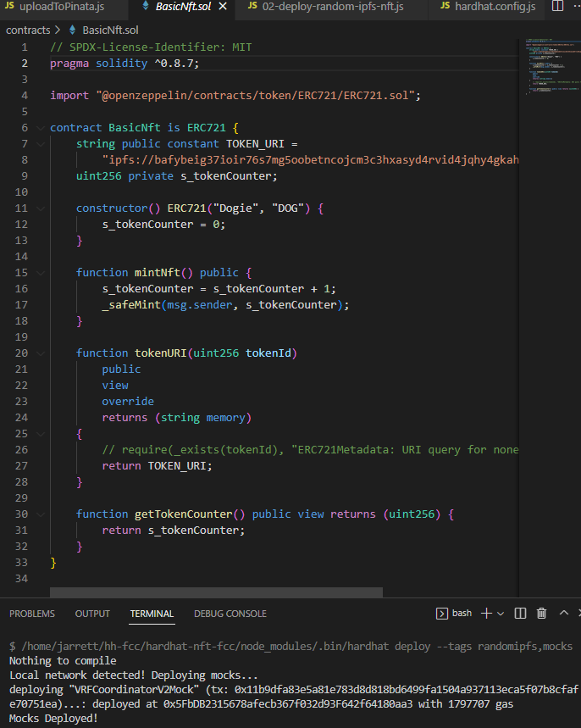Click the code minimap preview

553,66
